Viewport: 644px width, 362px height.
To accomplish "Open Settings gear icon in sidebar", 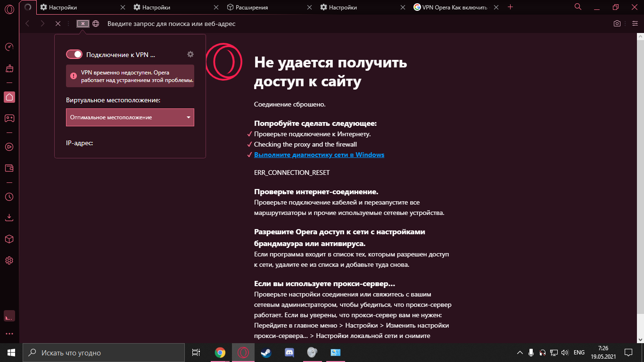I will (9, 261).
